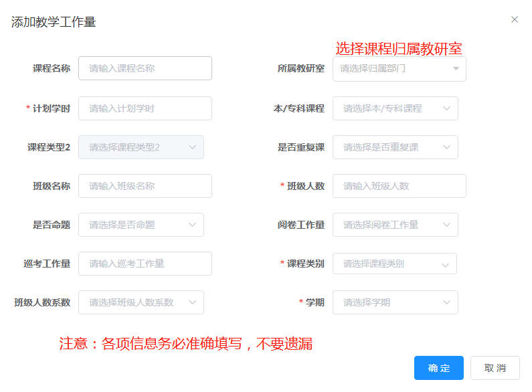Open the 课程类别 dropdown

point(395,264)
